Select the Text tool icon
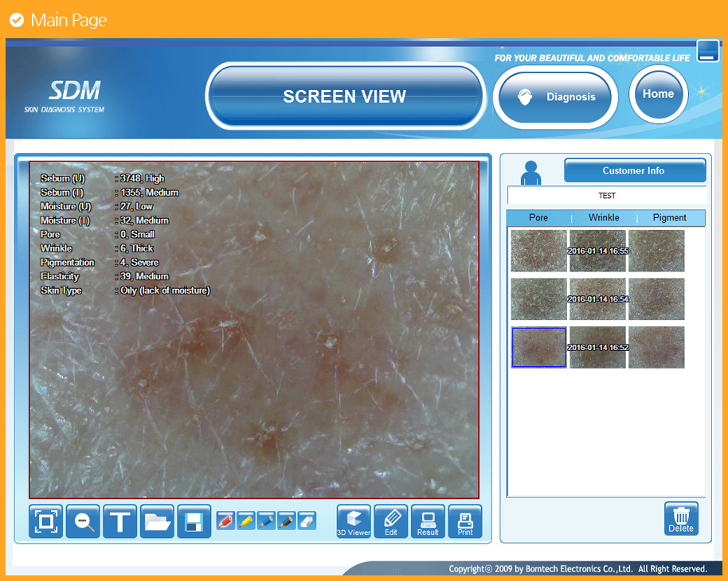728x581 pixels. click(x=120, y=522)
